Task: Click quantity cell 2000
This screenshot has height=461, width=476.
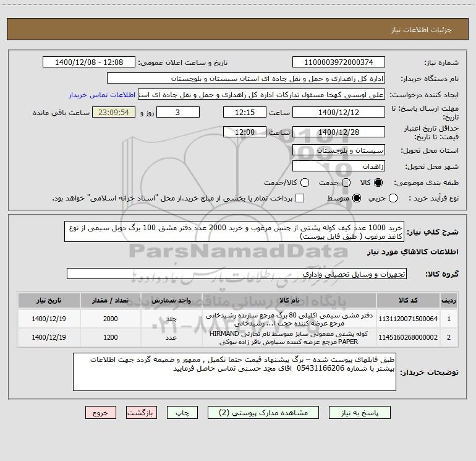Action: 110,319
